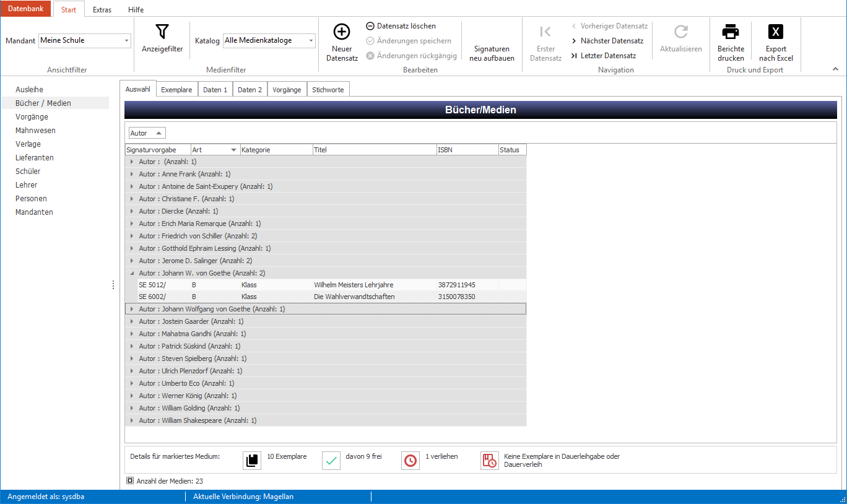Click the Änderungen rückgängig cross icon
Image resolution: width=847 pixels, height=504 pixels.
point(370,56)
